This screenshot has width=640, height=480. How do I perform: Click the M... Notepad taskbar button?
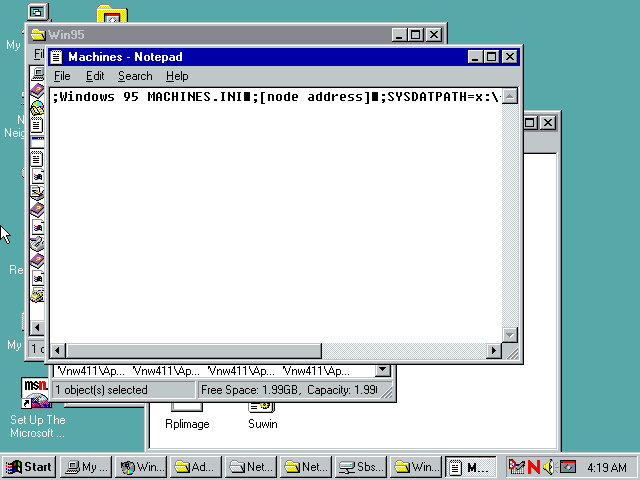[x=471, y=467]
